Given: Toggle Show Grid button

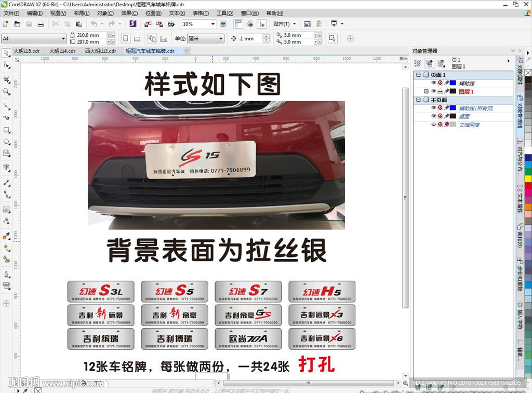Looking at the screenshot, I should tap(250, 24).
